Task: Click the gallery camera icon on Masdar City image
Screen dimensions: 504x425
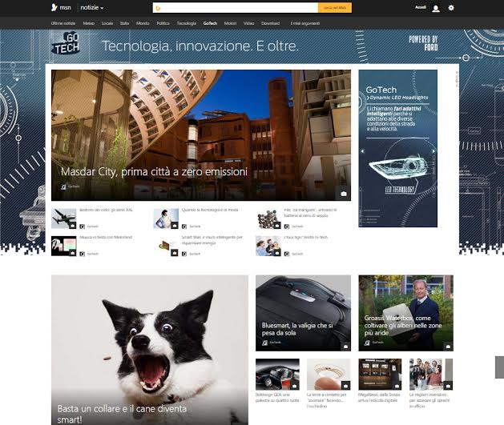Action: click(344, 194)
